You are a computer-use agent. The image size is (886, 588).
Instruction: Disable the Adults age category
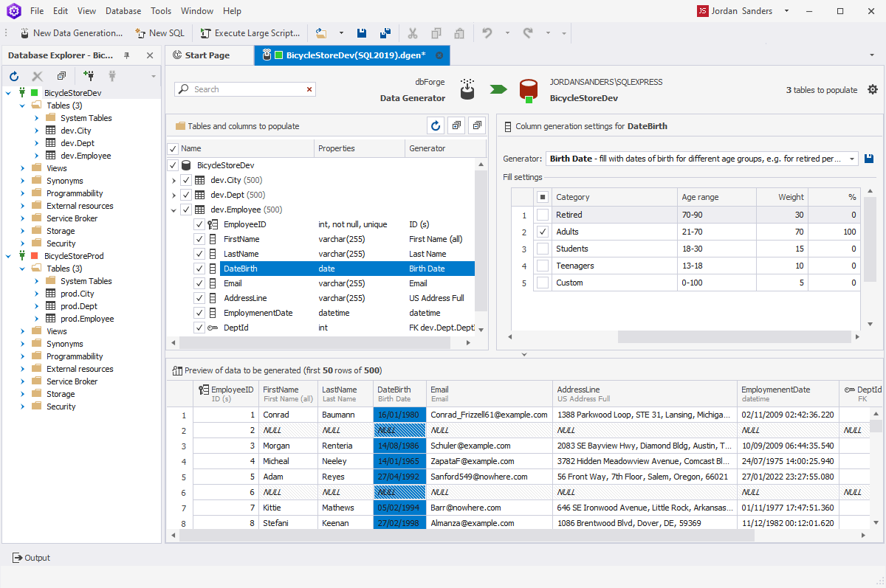pos(543,231)
